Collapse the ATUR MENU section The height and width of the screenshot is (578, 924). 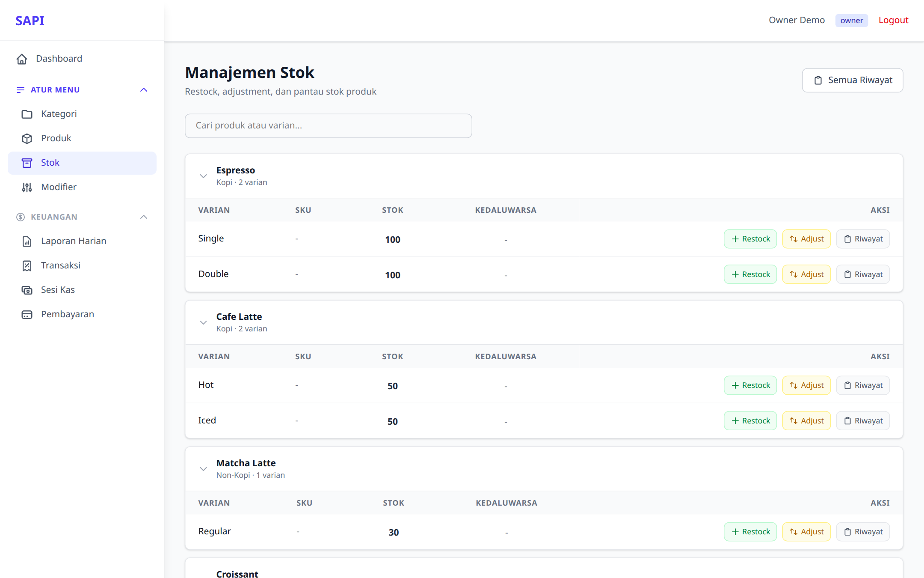pos(144,90)
